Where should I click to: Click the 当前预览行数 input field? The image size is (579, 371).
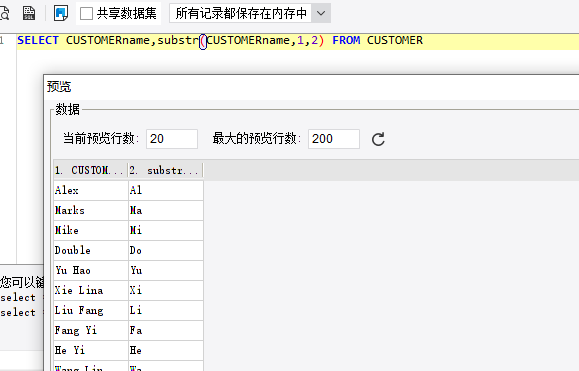click(172, 139)
